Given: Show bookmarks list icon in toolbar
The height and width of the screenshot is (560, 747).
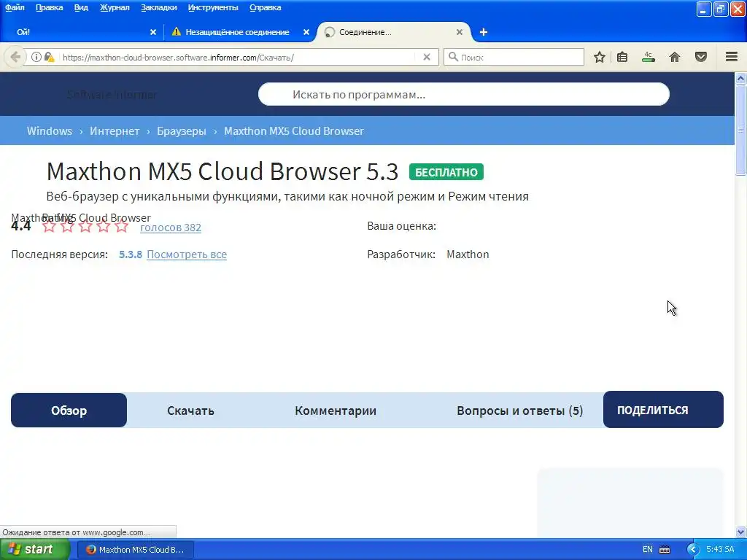Looking at the screenshot, I should [x=622, y=57].
